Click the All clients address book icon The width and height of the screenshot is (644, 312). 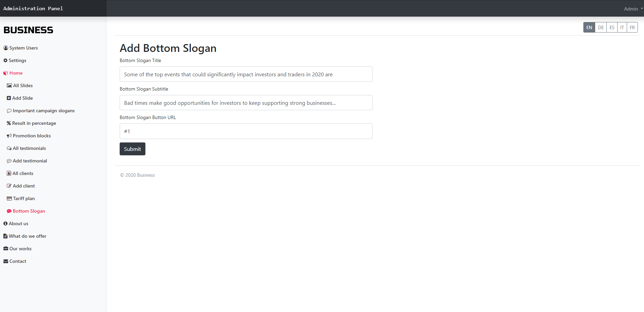pos(9,173)
